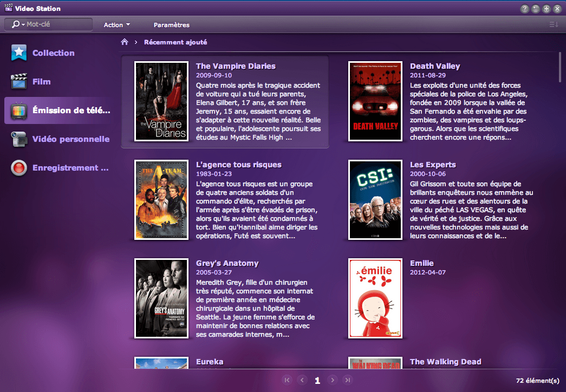Image resolution: width=566 pixels, height=392 pixels.
Task: Open The Walking Dead title
Action: click(445, 362)
